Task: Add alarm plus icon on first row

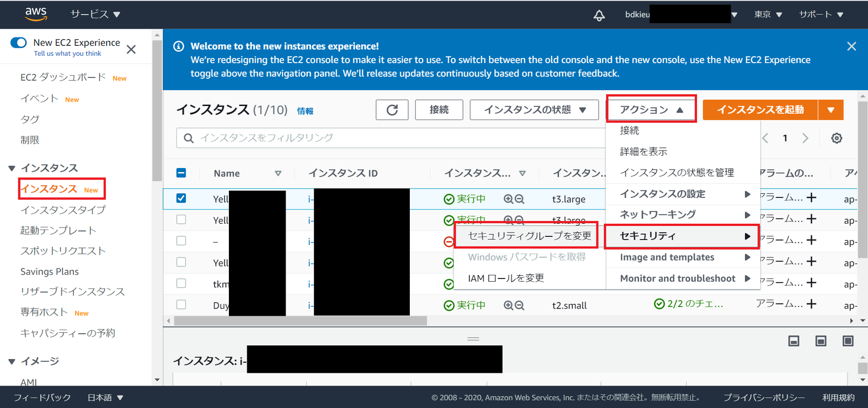Action: click(812, 197)
